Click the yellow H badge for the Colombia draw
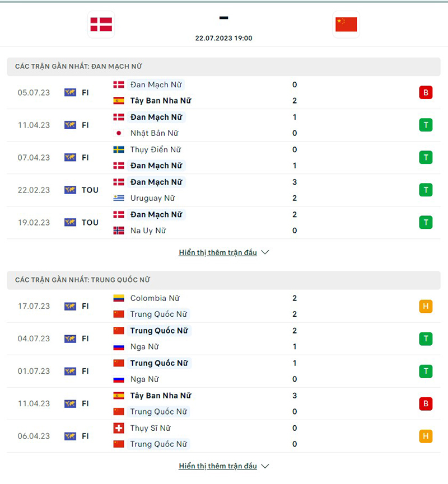Screen dimensions: 448x484 426,306
